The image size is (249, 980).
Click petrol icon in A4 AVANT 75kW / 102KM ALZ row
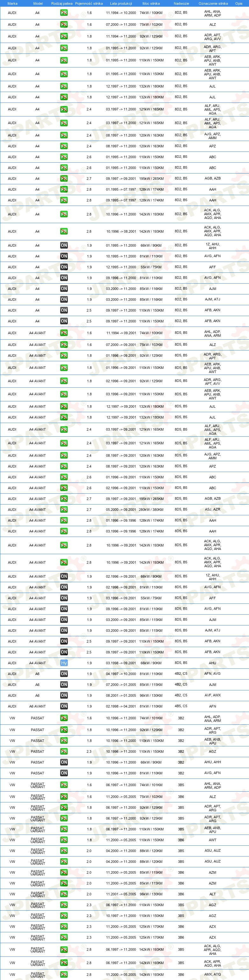(x=64, y=345)
